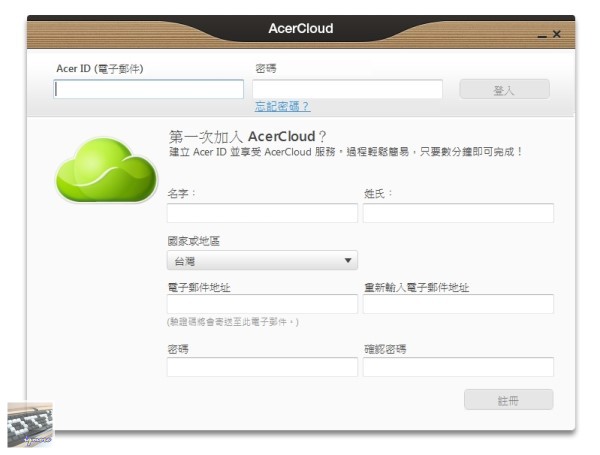600x455 pixels.
Task: Click the 註冊 register button
Action: tap(509, 400)
